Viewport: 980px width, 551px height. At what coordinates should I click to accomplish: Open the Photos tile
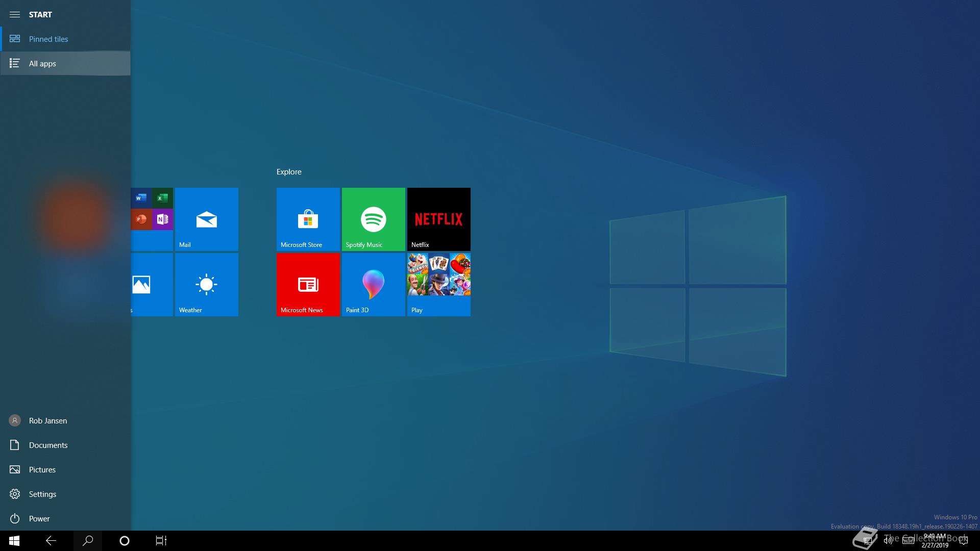(152, 285)
